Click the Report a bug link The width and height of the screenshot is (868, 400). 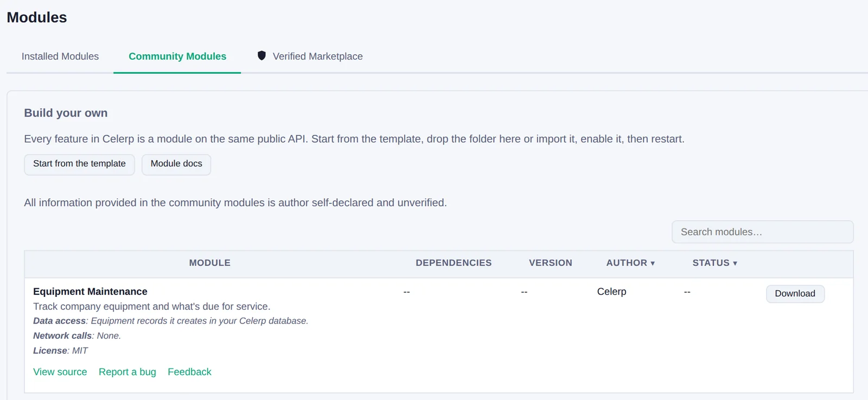pyautogui.click(x=127, y=372)
